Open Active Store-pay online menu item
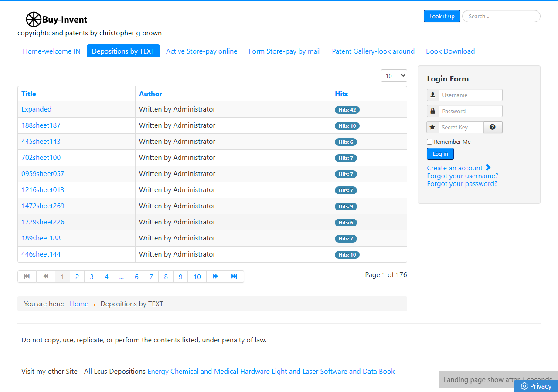558x392 pixels. (202, 51)
